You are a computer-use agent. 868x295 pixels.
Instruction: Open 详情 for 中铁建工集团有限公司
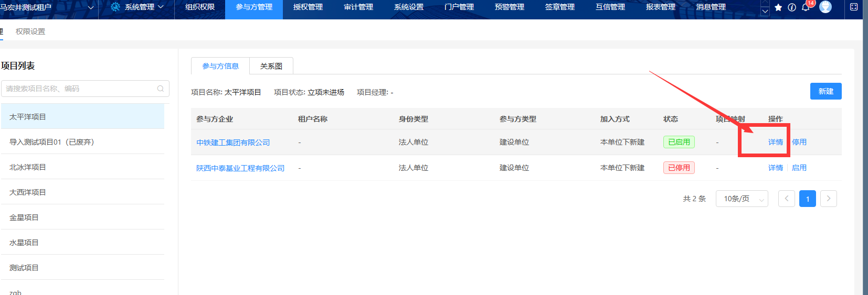tap(776, 142)
